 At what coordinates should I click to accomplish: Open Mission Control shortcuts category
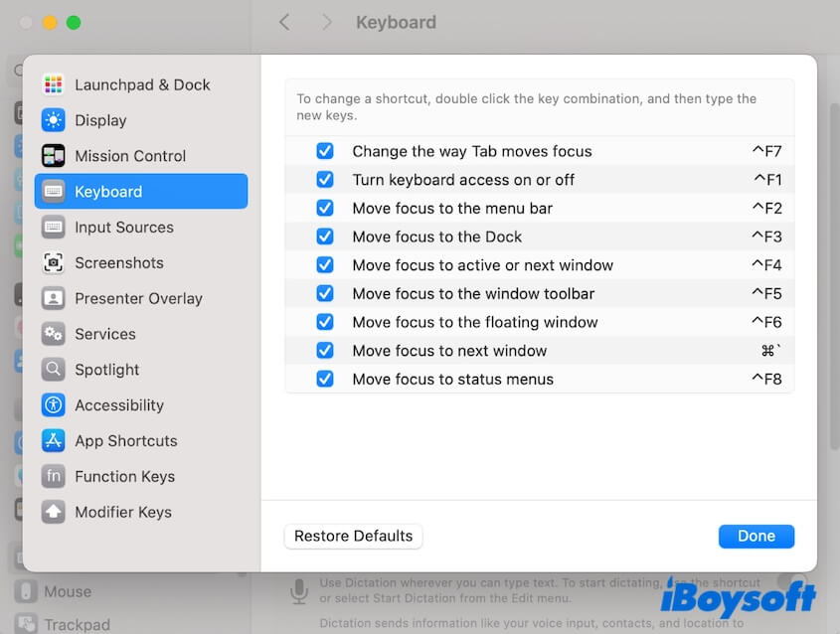click(x=141, y=156)
